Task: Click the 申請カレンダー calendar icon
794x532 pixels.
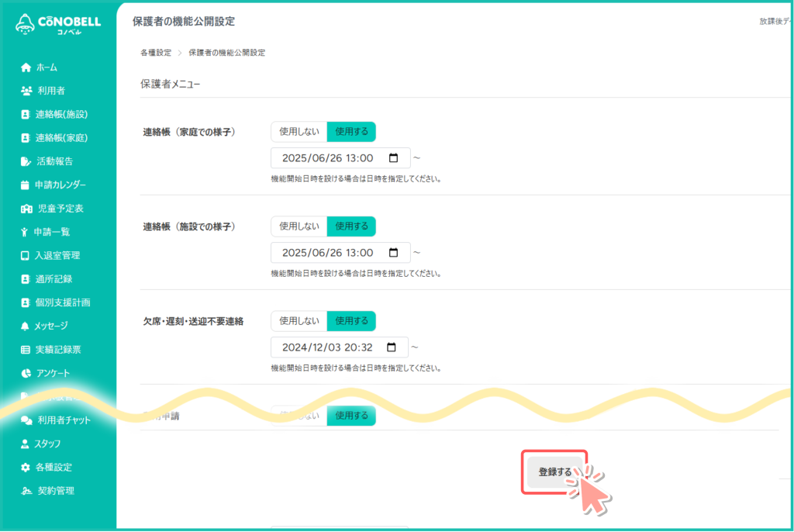Action: pyautogui.click(x=26, y=185)
